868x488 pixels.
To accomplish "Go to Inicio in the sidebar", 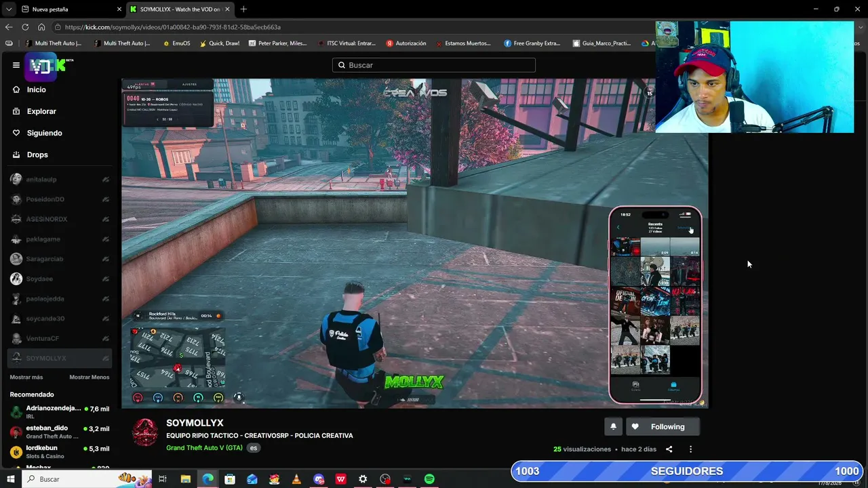I will point(37,89).
